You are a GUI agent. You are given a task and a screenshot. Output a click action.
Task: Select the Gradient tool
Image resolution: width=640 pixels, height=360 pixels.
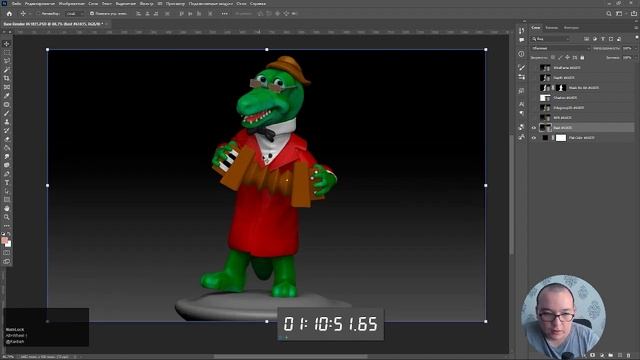point(7,148)
